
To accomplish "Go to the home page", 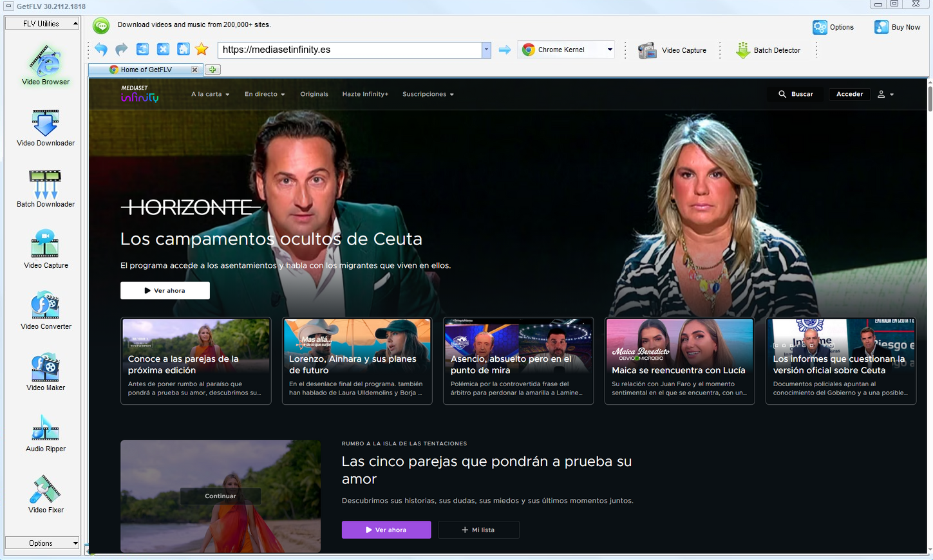I will (184, 50).
